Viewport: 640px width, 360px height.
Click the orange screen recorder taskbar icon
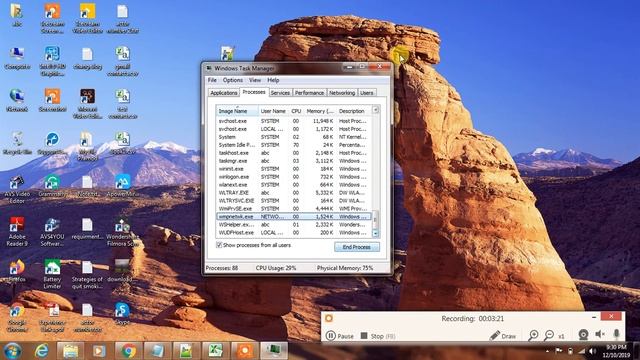(x=244, y=351)
